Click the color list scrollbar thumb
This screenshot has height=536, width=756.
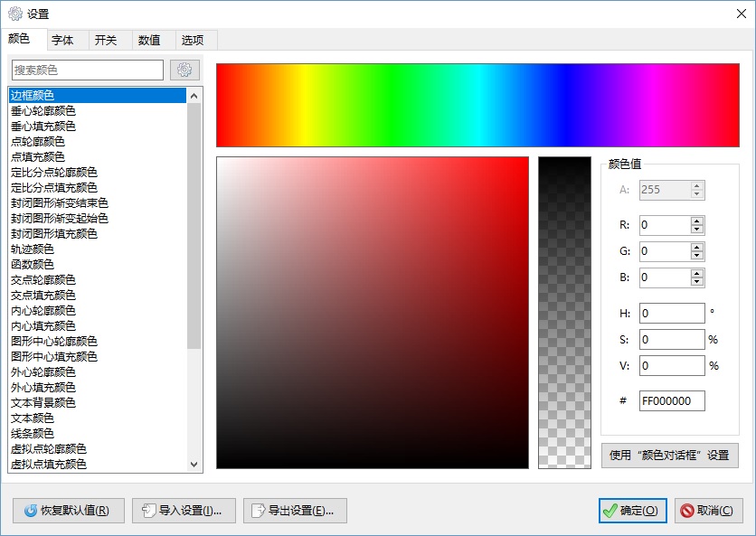pyautogui.click(x=194, y=226)
